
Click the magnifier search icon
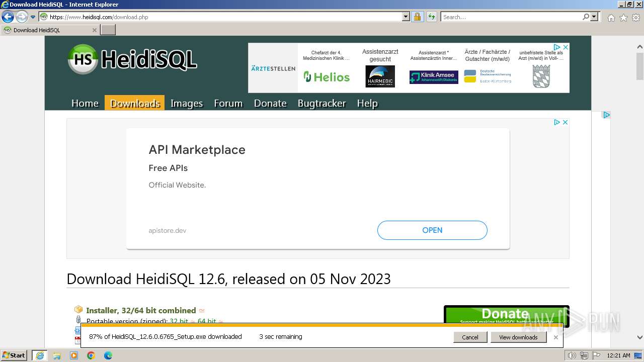[x=586, y=17]
